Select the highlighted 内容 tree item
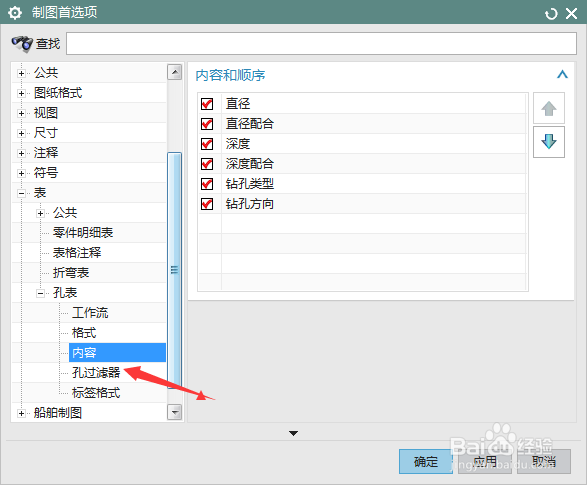587x485 pixels. pyautogui.click(x=117, y=353)
